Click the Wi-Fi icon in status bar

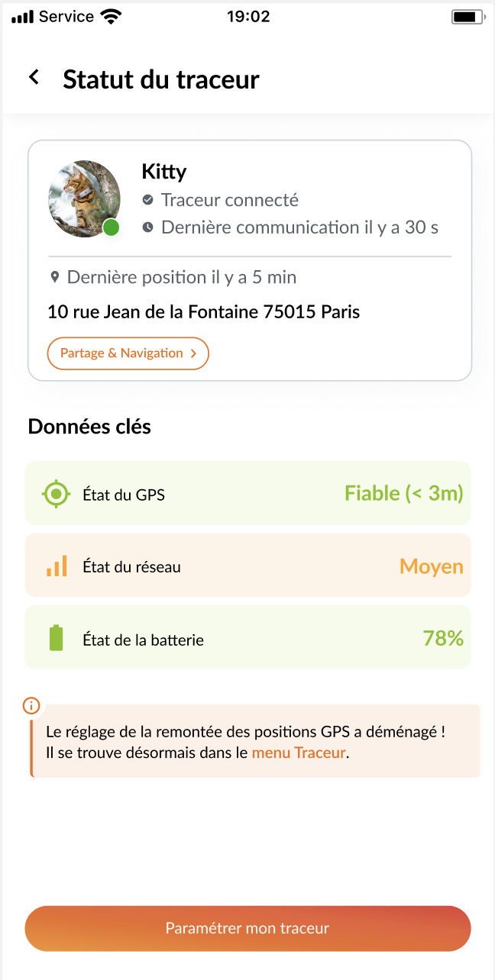click(112, 17)
